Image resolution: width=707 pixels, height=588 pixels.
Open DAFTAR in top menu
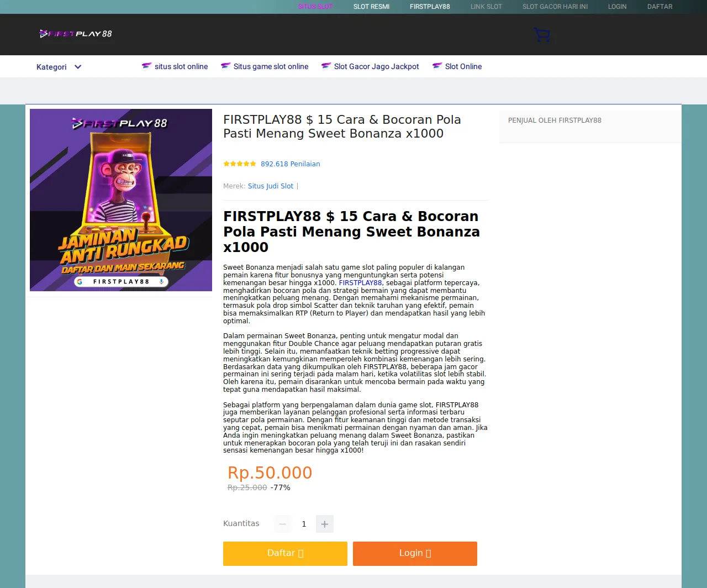tap(660, 7)
